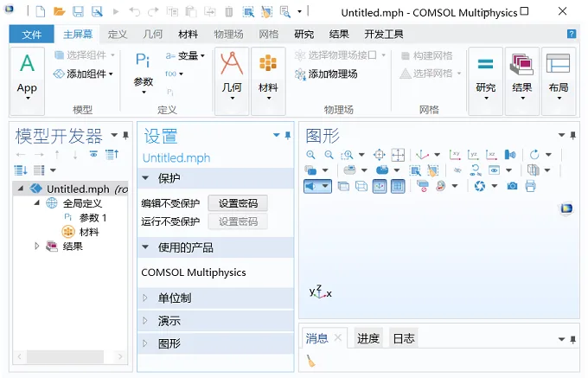Toggle the Show Grid button

tap(398, 186)
